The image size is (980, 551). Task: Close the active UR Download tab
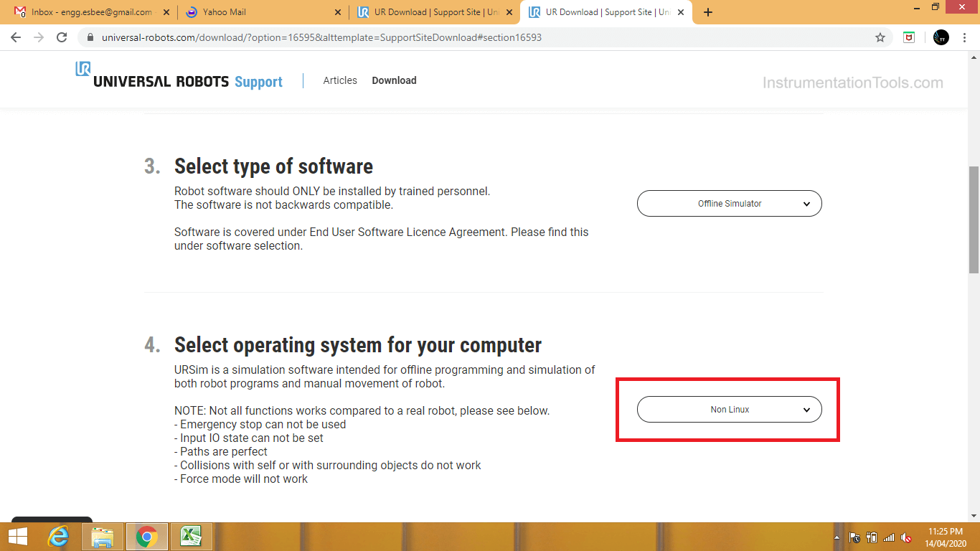coord(680,12)
